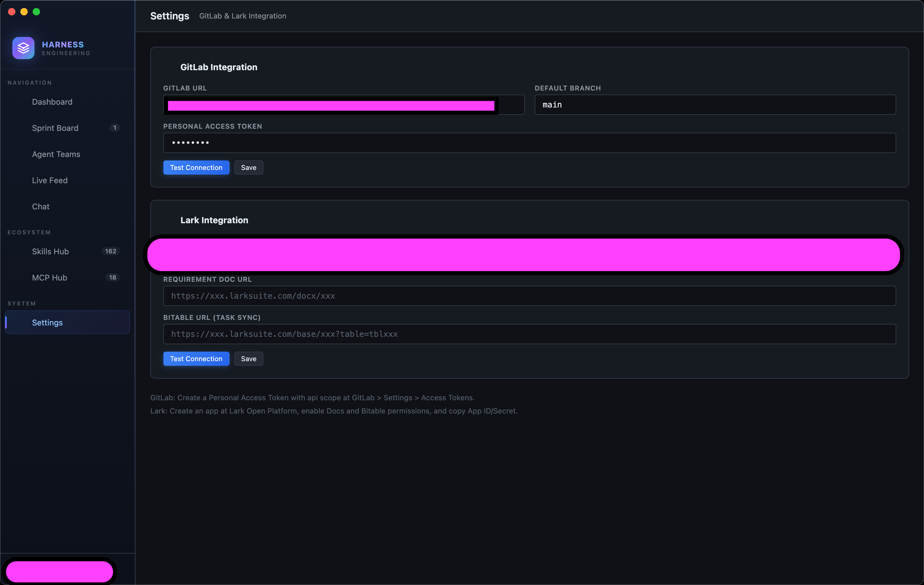Click the Sprint Board count badge
924x585 pixels.
click(114, 128)
